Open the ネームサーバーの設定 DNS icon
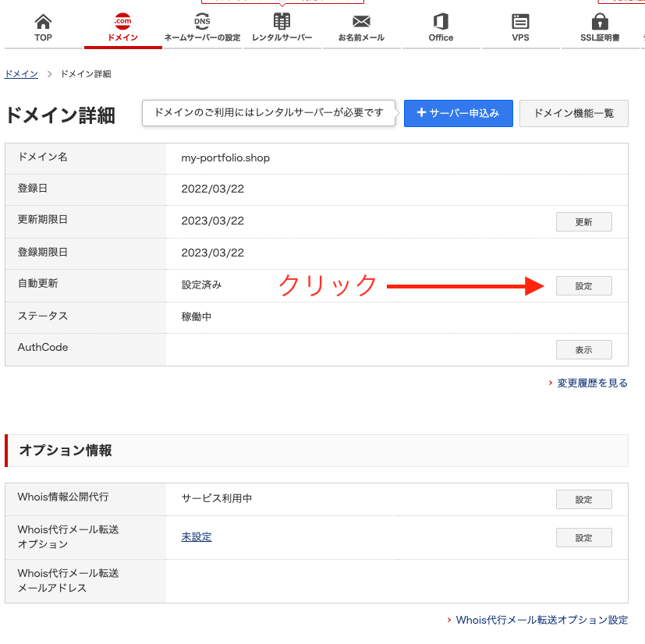645x644 pixels. click(201, 23)
